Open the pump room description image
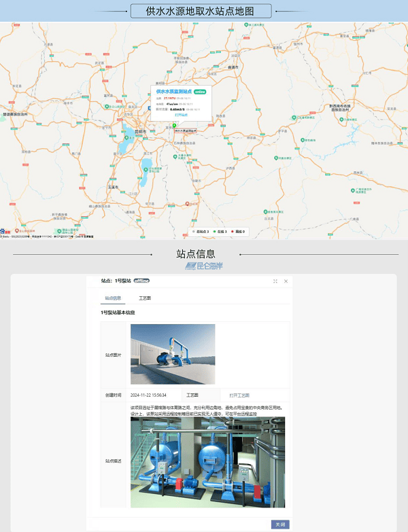 [x=207, y=462]
